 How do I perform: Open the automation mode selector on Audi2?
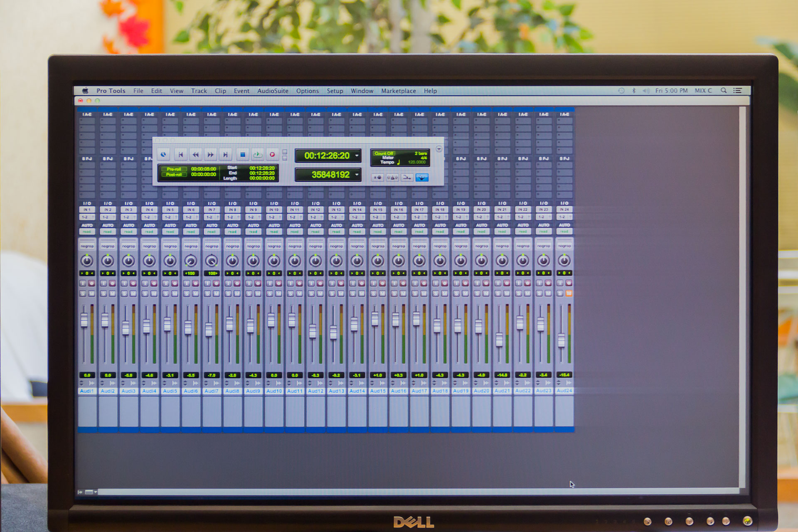(108, 232)
